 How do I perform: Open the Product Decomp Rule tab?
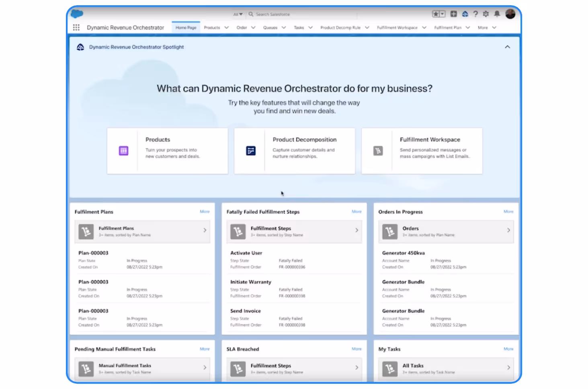coord(340,28)
